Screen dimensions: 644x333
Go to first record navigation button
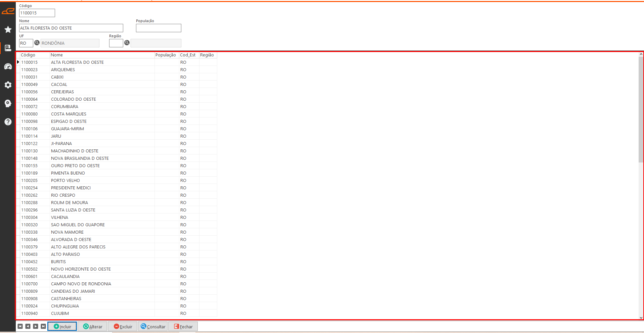(x=20, y=326)
